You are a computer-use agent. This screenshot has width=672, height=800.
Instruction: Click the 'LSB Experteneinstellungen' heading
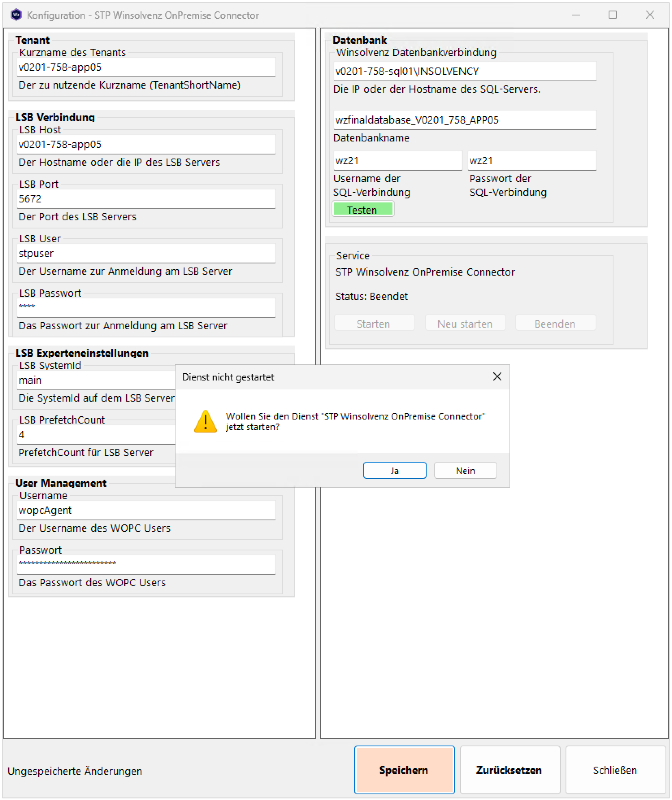click(82, 353)
